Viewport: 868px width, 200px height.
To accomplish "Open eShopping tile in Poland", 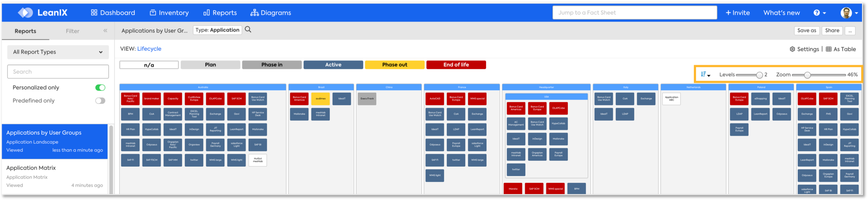I will click(760, 99).
